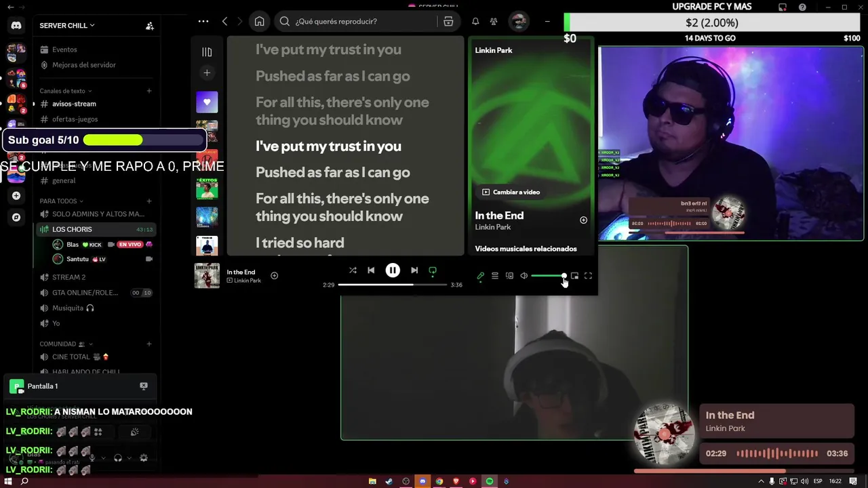Expand Spotify library sidebar icon
The height and width of the screenshot is (488, 868).
click(x=207, y=52)
